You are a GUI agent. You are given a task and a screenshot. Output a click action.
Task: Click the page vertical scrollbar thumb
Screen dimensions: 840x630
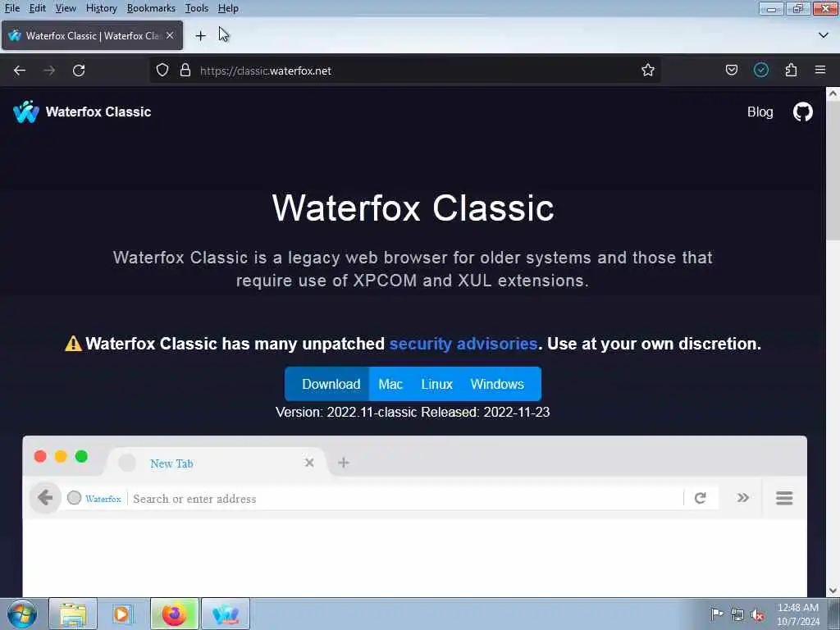[833, 171]
